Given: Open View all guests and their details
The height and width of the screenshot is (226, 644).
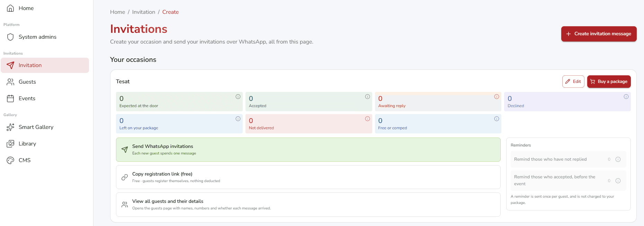Looking at the screenshot, I should point(308,205).
